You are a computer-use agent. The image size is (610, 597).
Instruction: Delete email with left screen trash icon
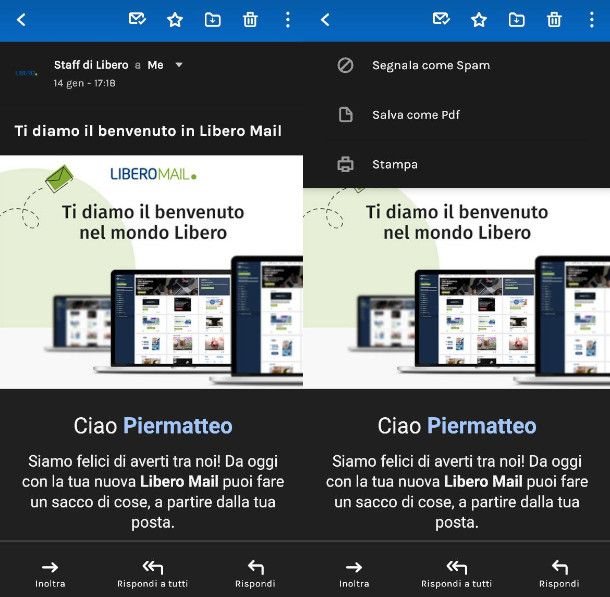coord(250,19)
